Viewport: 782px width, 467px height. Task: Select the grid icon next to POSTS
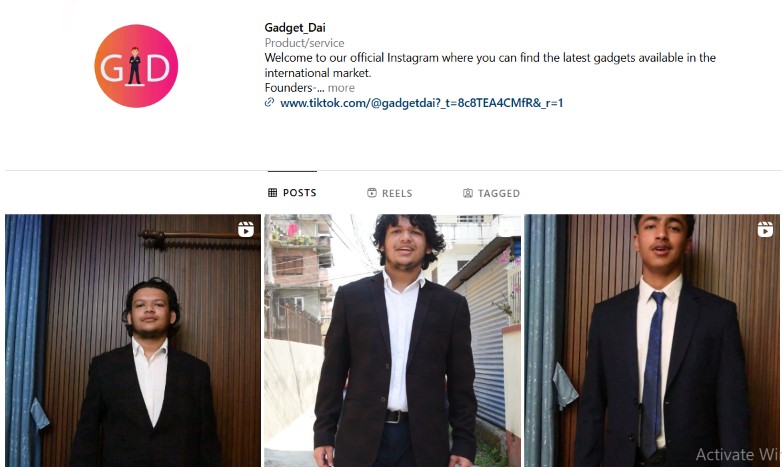click(x=272, y=193)
